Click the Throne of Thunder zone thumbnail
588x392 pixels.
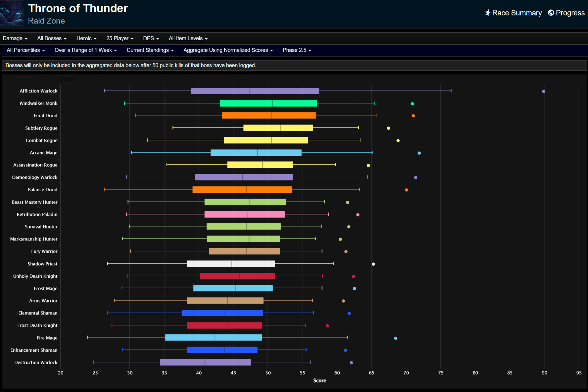[x=12, y=13]
